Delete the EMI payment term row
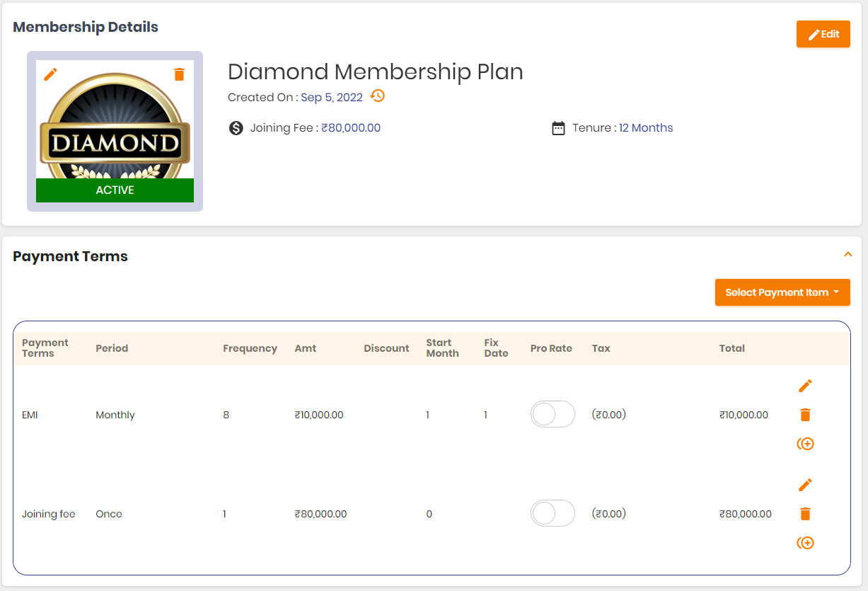 [x=805, y=415]
